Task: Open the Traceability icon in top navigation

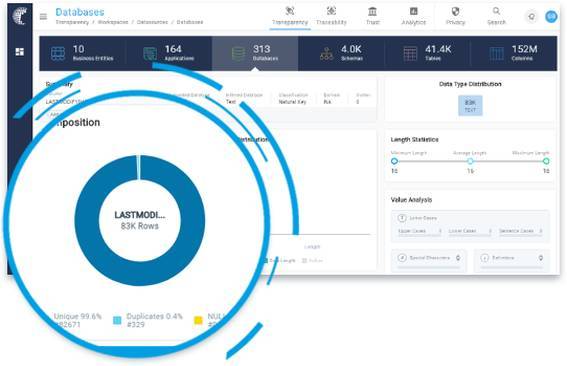Action: point(331,11)
